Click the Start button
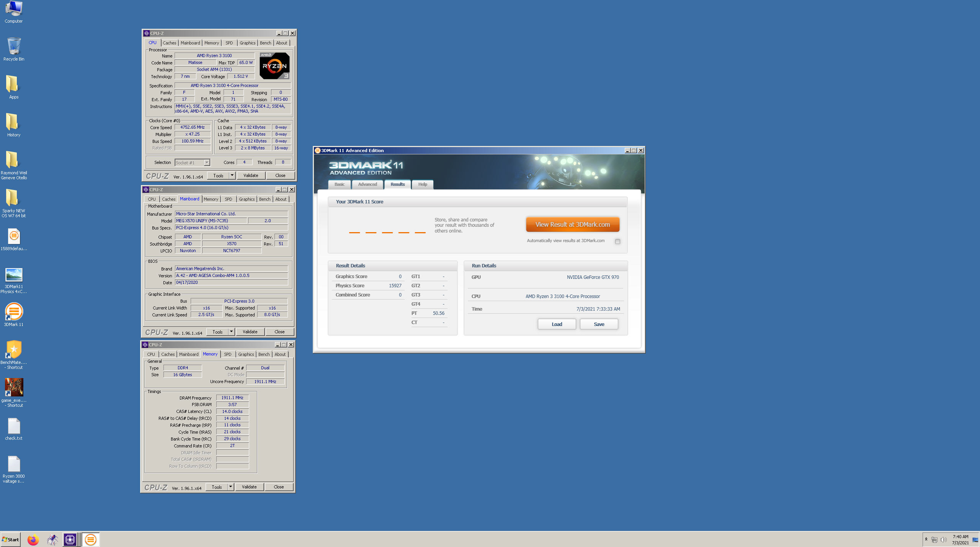 click(x=10, y=540)
